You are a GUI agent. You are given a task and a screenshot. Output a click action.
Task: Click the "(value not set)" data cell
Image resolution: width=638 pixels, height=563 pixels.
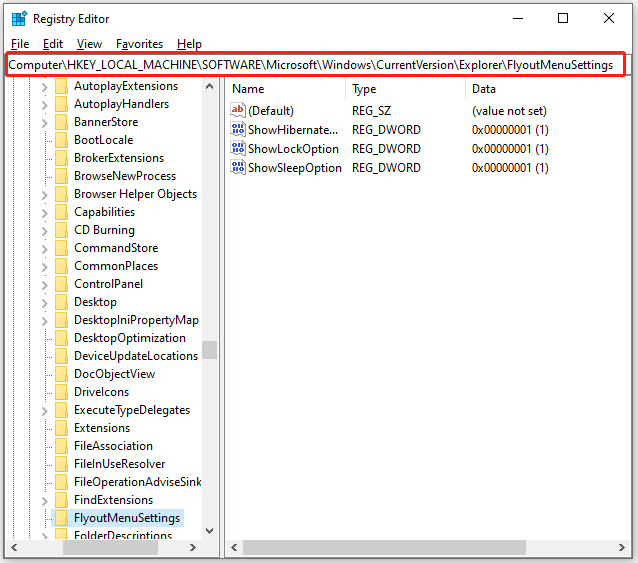509,111
